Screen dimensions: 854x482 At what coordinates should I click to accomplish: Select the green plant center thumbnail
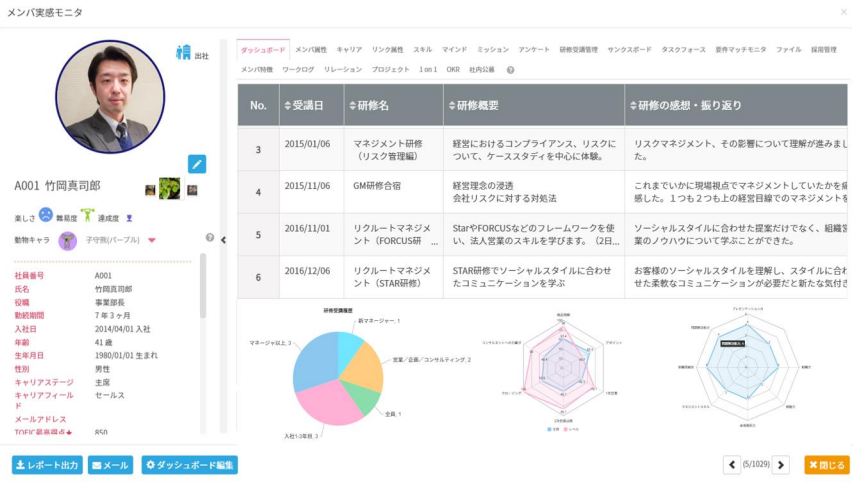[169, 188]
